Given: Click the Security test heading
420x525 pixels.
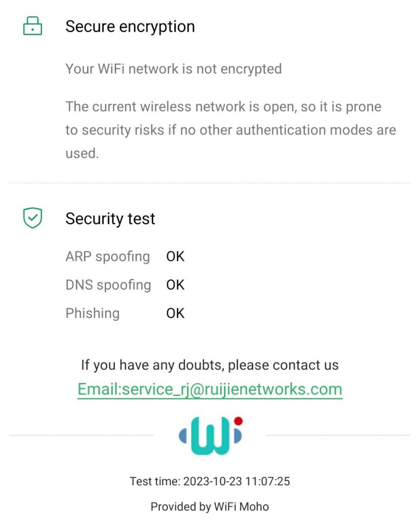Looking at the screenshot, I should point(110,219).
